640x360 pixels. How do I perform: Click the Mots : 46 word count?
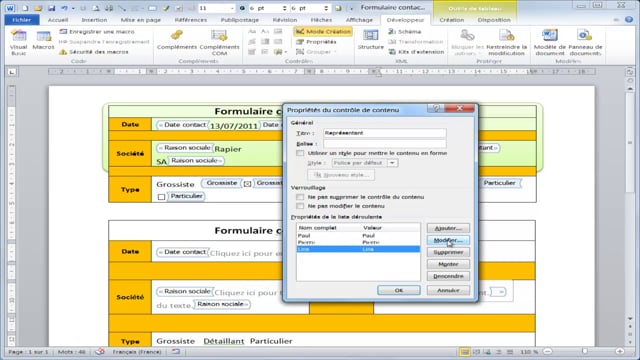(72, 351)
